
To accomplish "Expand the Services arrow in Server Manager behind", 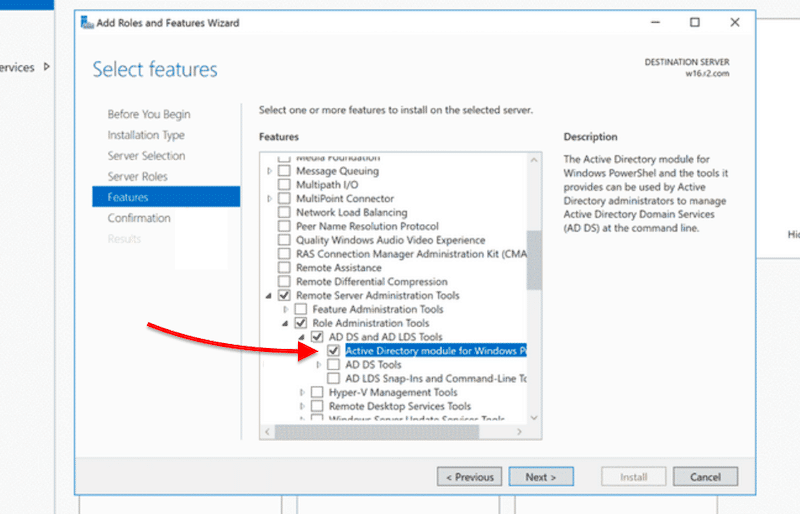I will pos(46,67).
